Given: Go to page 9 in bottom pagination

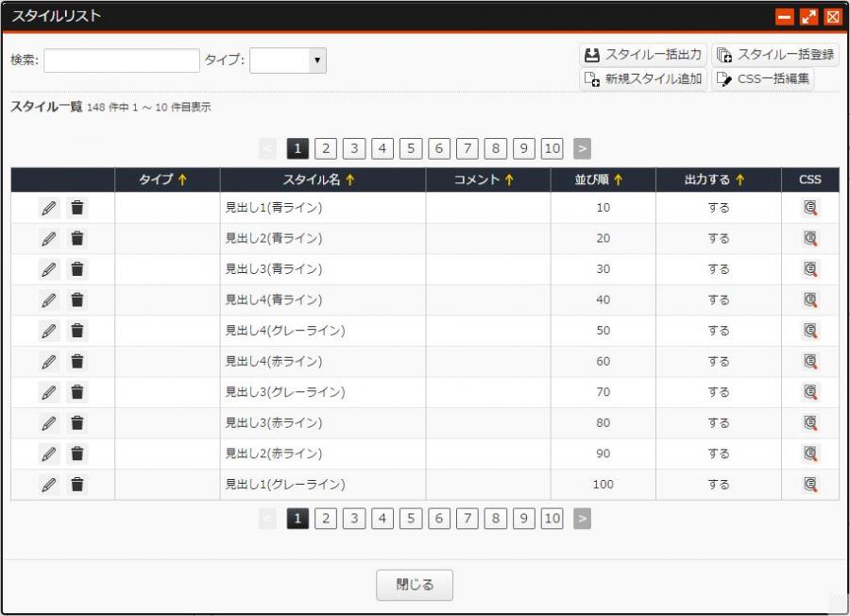Looking at the screenshot, I should coord(523,519).
